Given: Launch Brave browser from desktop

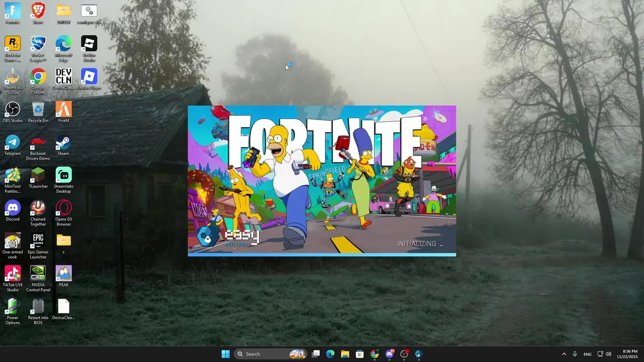Looking at the screenshot, I should click(x=38, y=14).
